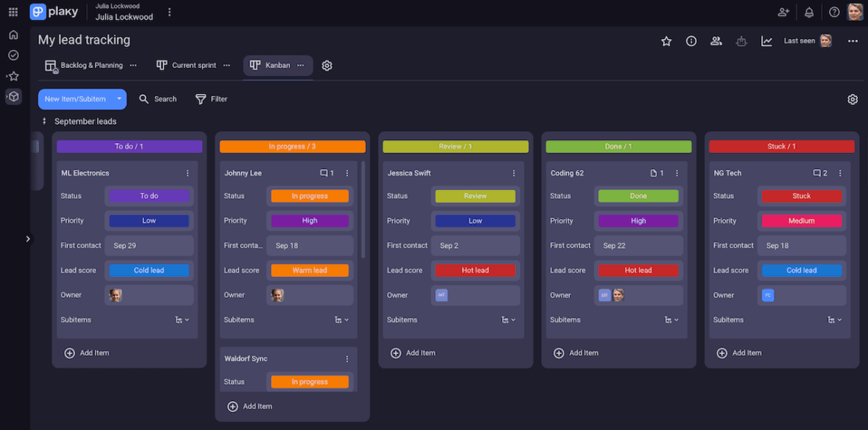Open Waldorf Sync card options menu
The height and width of the screenshot is (430, 868).
point(347,359)
